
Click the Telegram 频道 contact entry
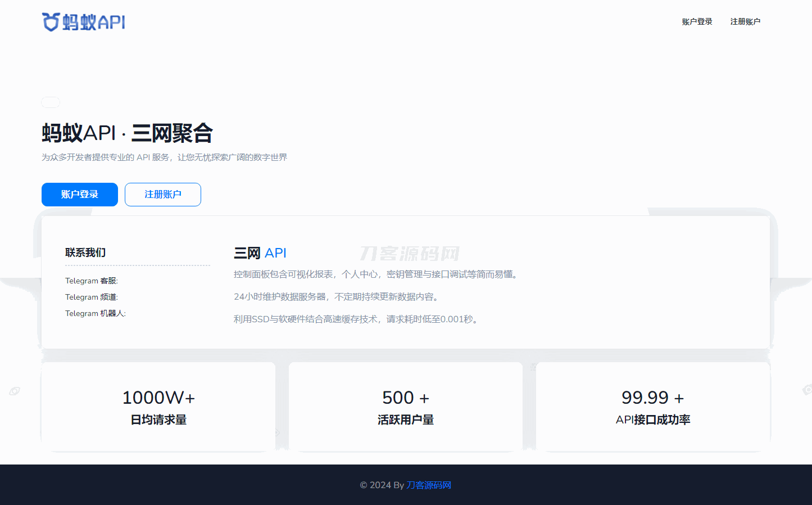pos(92,297)
